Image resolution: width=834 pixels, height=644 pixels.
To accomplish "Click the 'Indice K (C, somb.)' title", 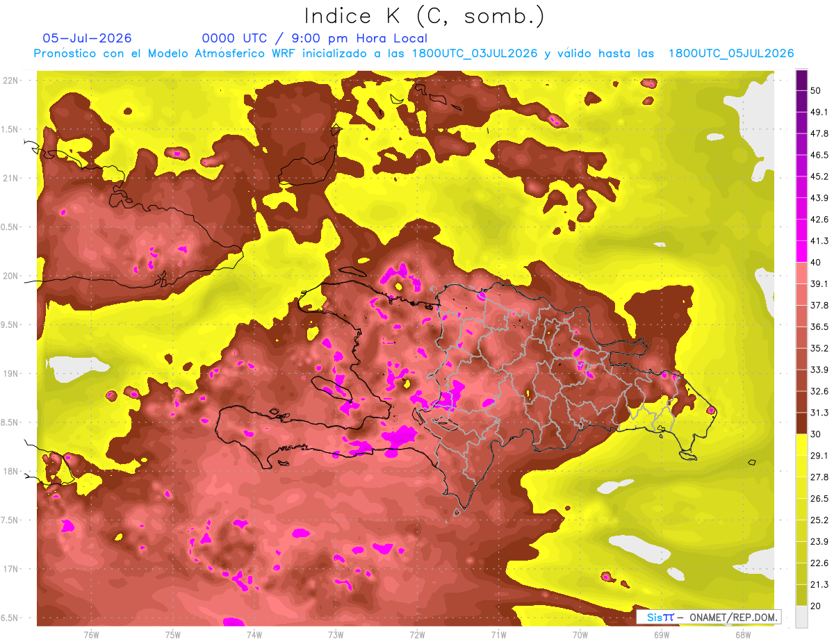I will coord(423,15).
